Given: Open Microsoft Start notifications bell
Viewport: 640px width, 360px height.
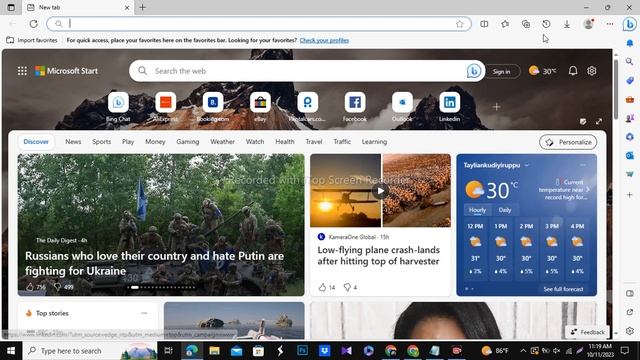Looking at the screenshot, I should (x=573, y=71).
